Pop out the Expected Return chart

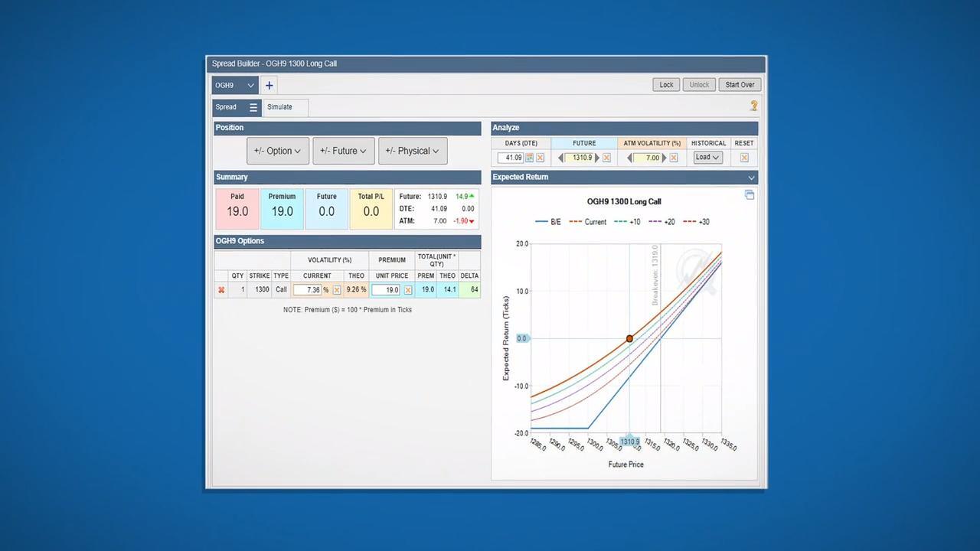tap(750, 195)
